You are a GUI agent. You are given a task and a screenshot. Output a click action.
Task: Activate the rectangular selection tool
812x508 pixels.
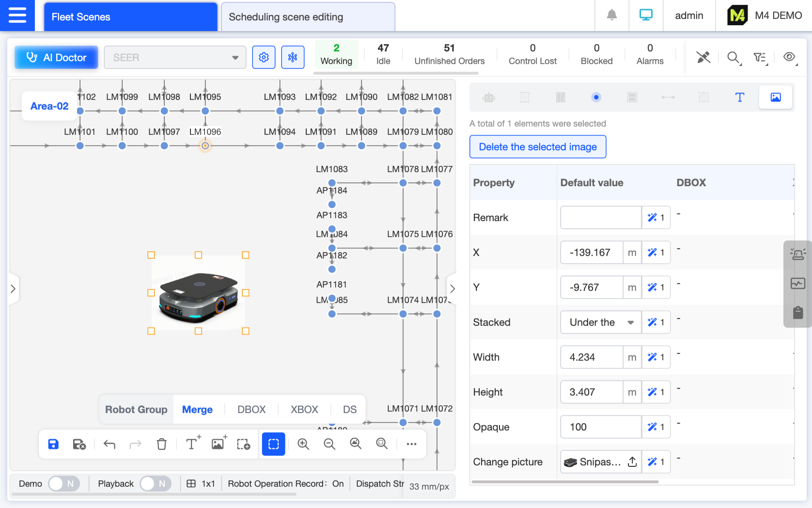(274, 444)
